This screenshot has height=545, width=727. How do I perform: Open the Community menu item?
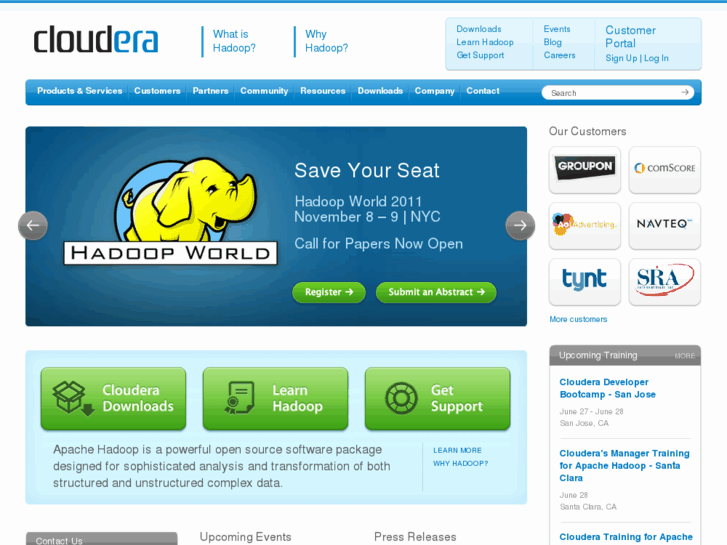pos(264,91)
